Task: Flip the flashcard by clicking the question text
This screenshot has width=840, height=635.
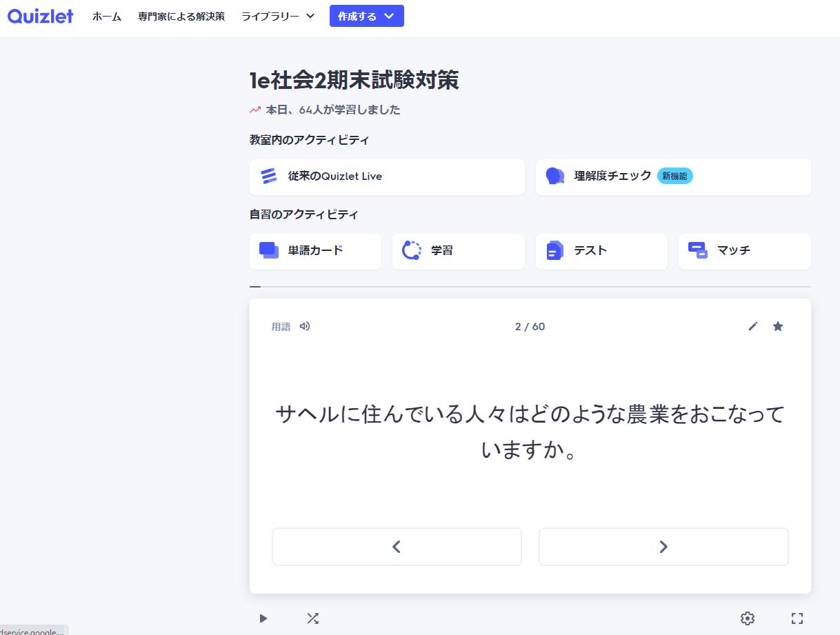Action: [x=530, y=432]
